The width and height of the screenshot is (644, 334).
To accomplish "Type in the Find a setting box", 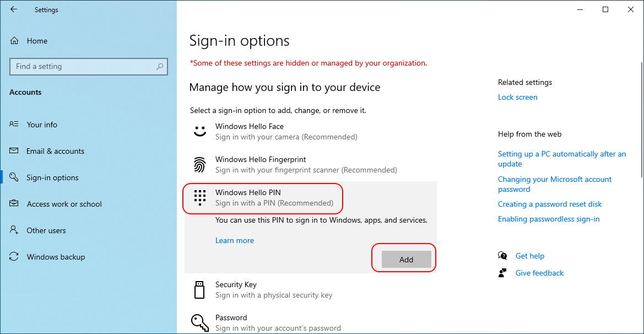I will (83, 67).
